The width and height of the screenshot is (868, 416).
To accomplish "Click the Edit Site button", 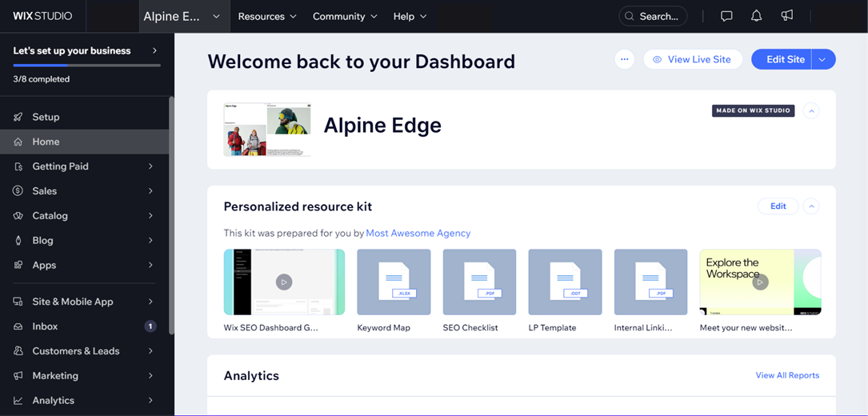I will 781,59.
